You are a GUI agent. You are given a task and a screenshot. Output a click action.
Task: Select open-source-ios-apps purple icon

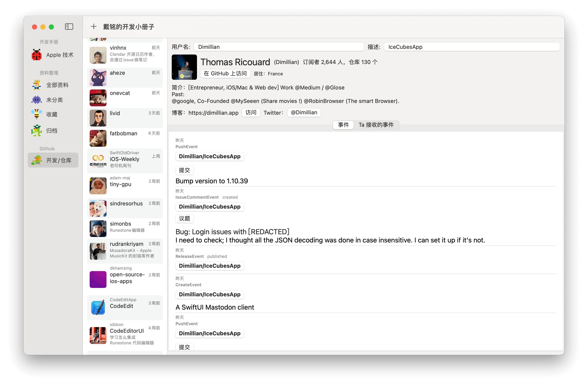coord(98,280)
